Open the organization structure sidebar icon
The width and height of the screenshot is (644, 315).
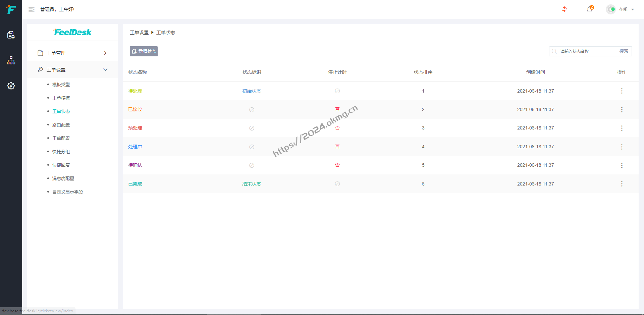coord(11,60)
